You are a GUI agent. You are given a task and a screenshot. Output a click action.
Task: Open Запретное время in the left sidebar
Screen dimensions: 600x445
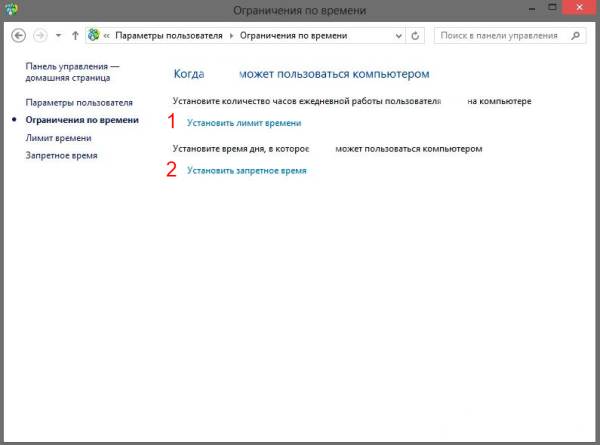pyautogui.click(x=61, y=155)
